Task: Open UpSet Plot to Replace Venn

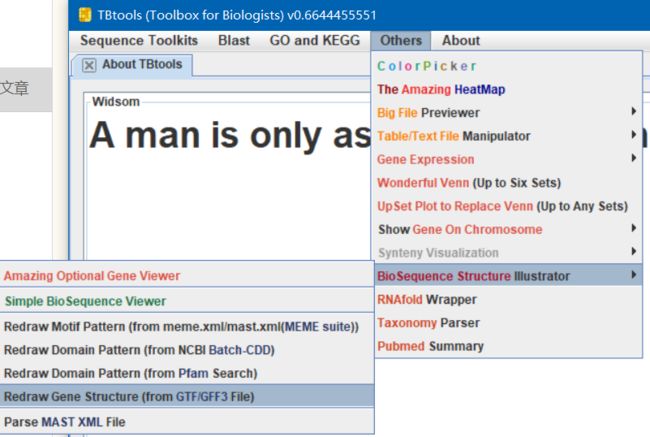Action: [x=507, y=206]
